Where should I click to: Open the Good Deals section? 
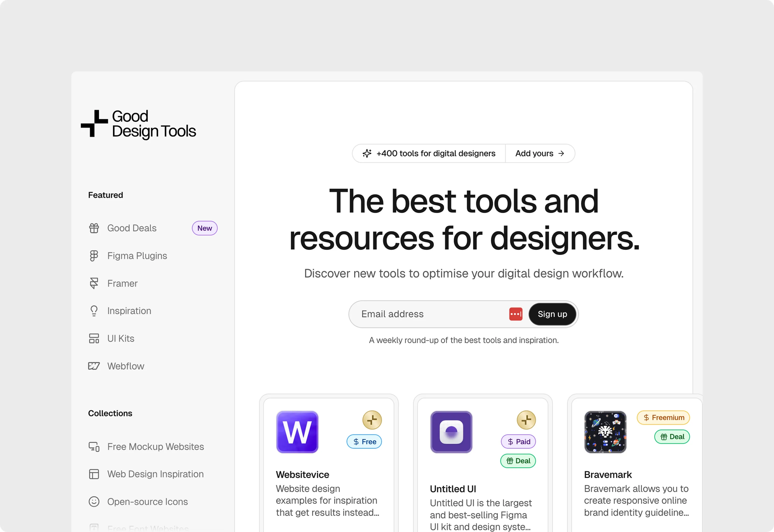point(132,228)
